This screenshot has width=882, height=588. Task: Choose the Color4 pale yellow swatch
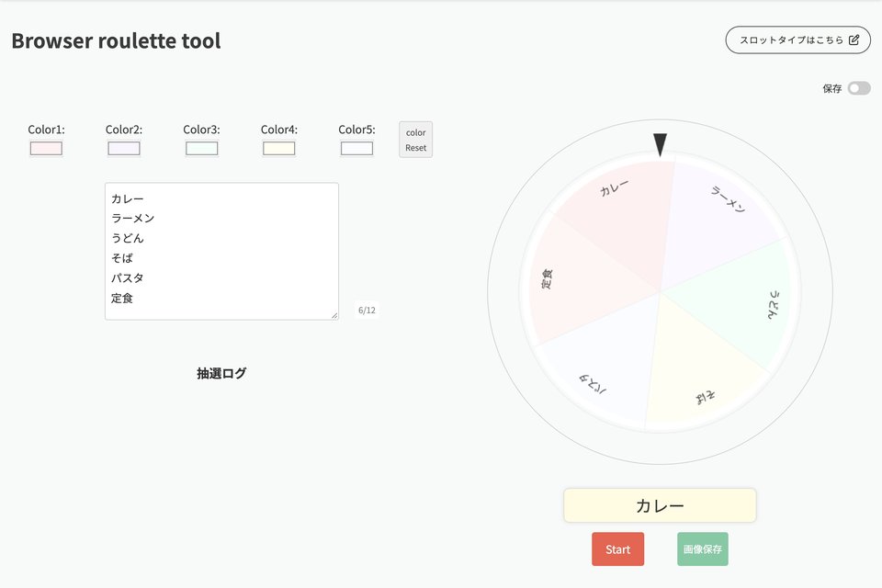point(279,149)
